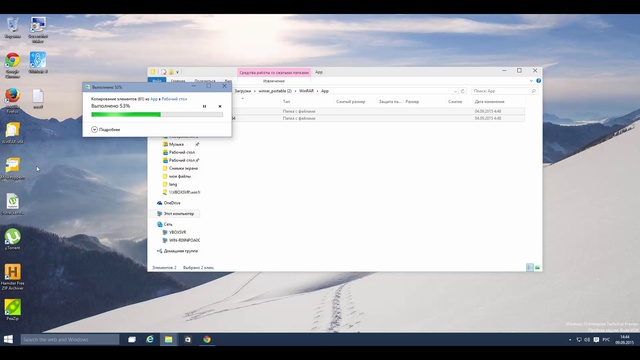Expand the Подробнее details section in the copy dialog

106,129
